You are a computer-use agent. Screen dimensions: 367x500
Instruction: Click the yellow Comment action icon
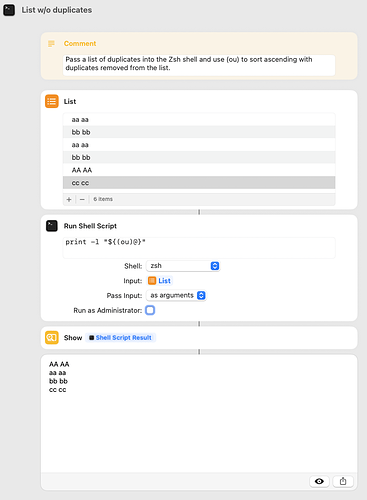tap(51, 44)
